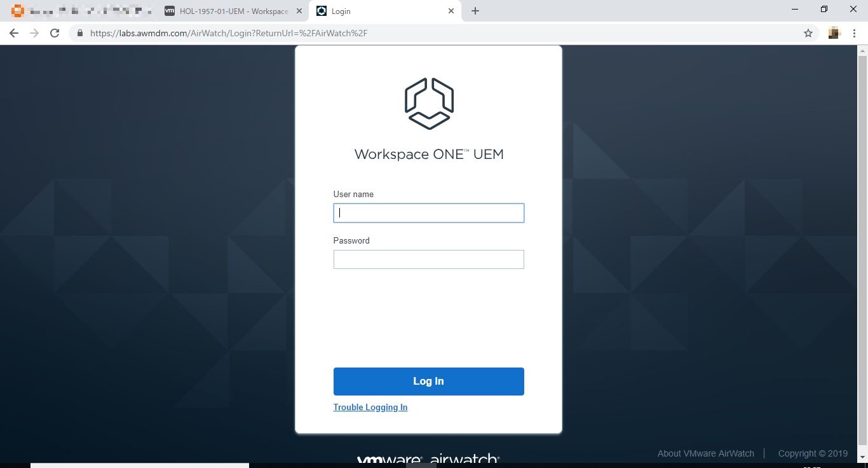Click the Copyright © 2019 text

[813, 453]
